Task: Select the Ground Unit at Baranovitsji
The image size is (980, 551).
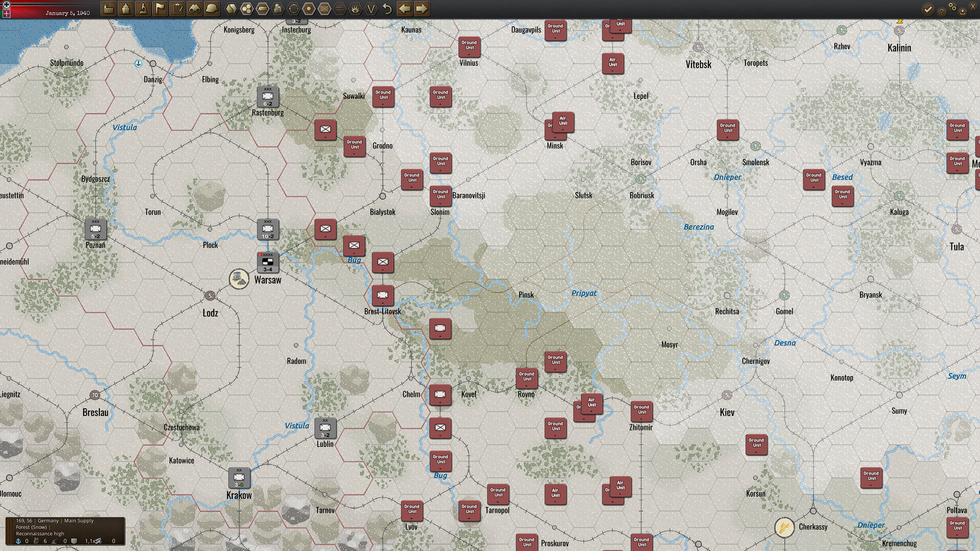Action: point(440,196)
